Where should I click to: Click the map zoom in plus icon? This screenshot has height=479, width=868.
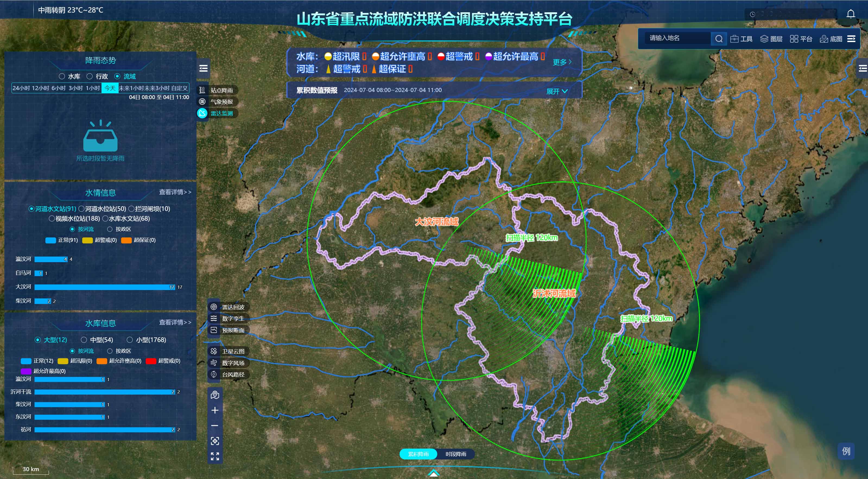coord(215,410)
